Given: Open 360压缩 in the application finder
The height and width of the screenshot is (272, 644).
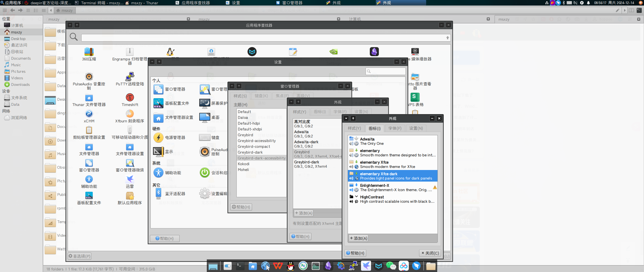Looking at the screenshot, I should (x=89, y=54).
